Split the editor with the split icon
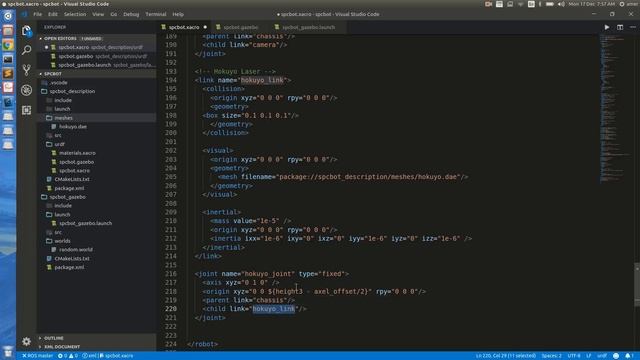 coord(620,27)
